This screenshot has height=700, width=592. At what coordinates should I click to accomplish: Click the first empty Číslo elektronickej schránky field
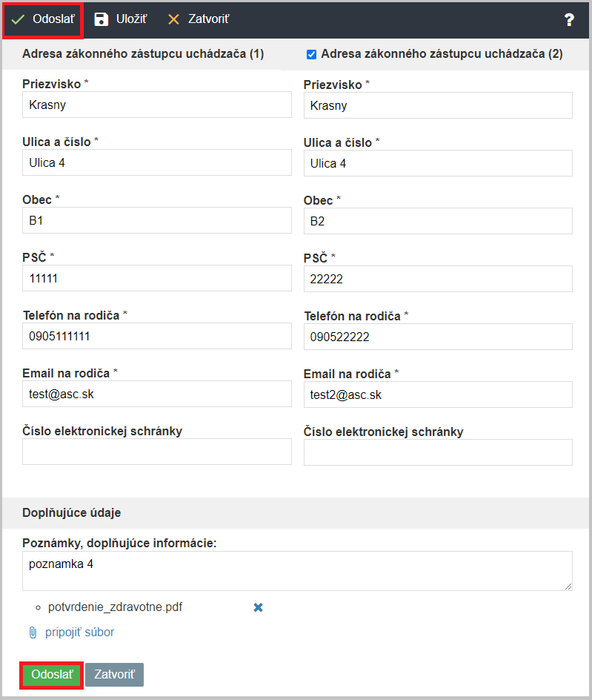point(157,452)
